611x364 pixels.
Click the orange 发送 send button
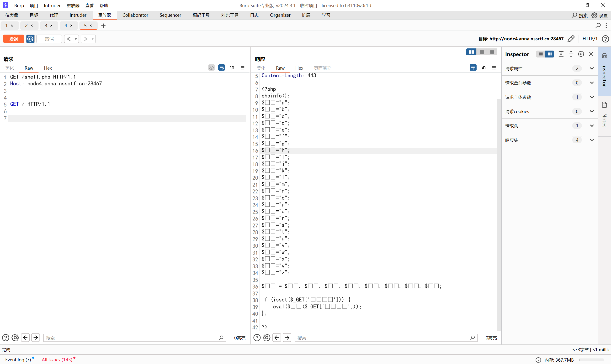tap(14, 39)
